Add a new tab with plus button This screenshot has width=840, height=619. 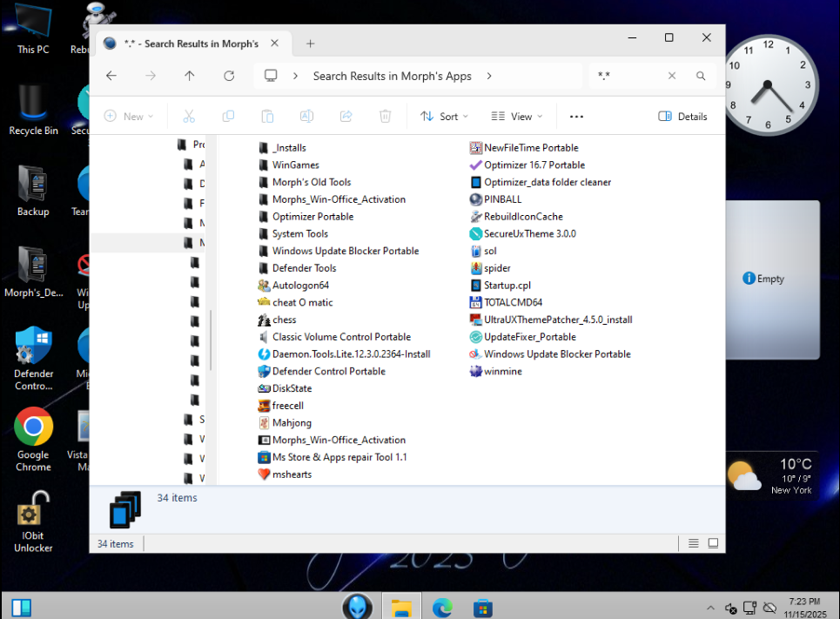tap(310, 44)
